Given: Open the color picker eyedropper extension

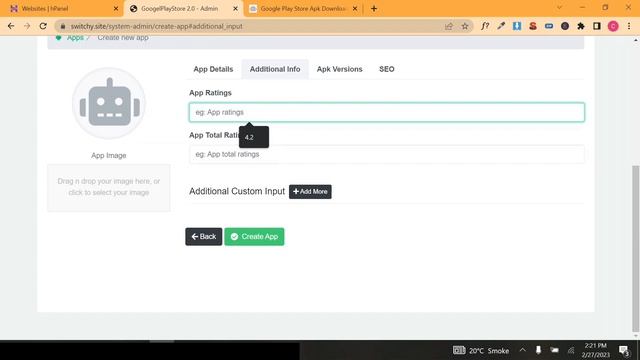Looking at the screenshot, I should (501, 26).
